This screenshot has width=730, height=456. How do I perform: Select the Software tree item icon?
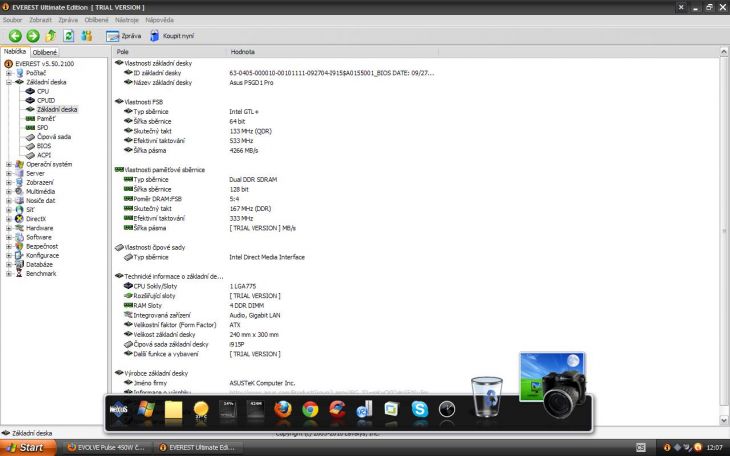[x=19, y=237]
